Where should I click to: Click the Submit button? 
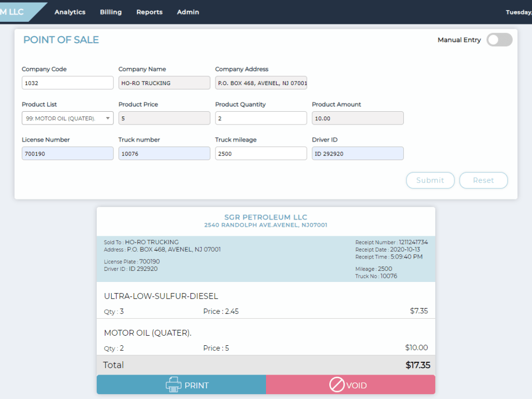coord(430,180)
